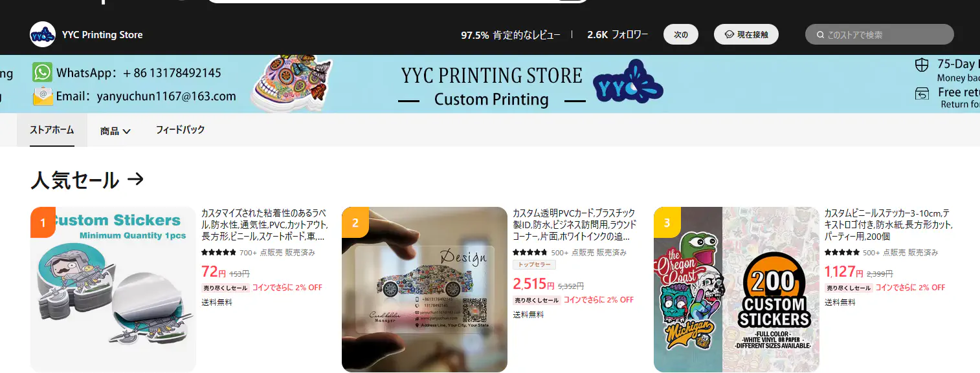Expand the 商品 dropdown menu
Screen dimensions: 980x373
(x=115, y=131)
